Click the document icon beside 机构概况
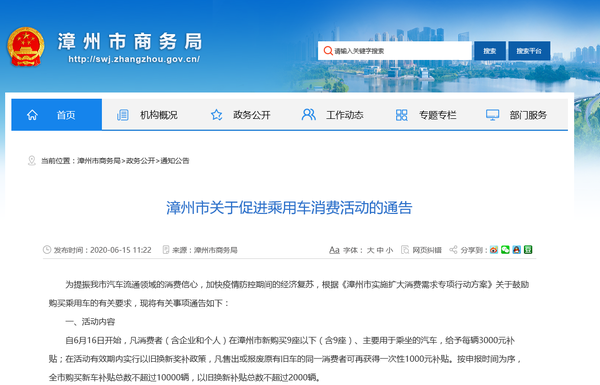Viewport: 600px width, 385px height. tap(123, 115)
